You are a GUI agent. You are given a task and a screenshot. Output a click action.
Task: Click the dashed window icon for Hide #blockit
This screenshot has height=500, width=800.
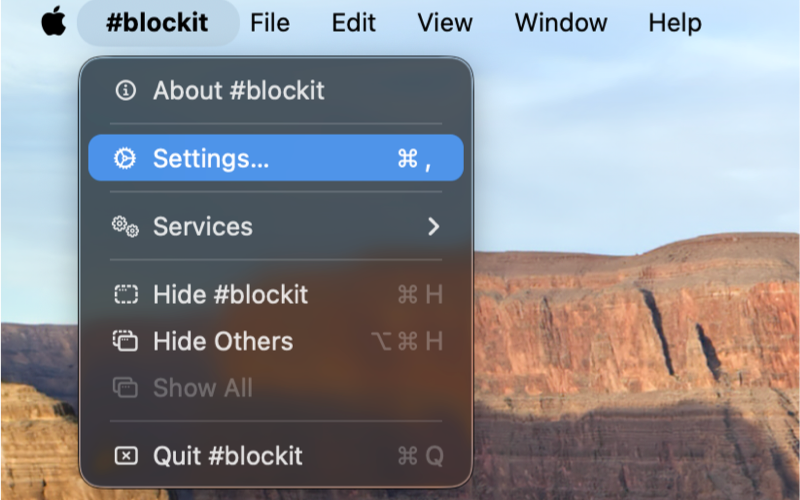(126, 294)
